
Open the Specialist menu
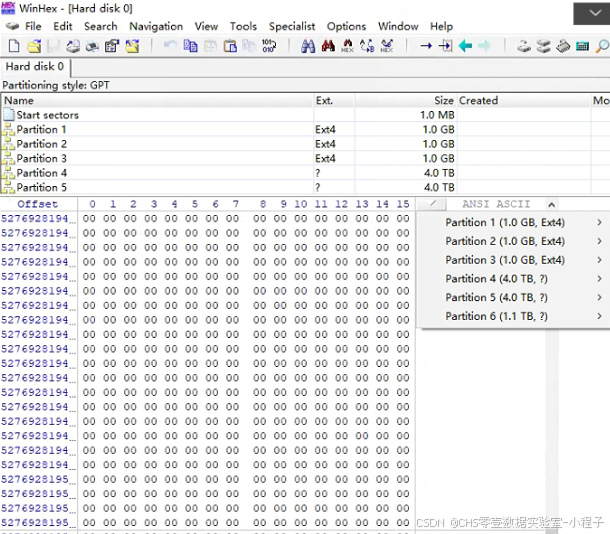coord(292,26)
